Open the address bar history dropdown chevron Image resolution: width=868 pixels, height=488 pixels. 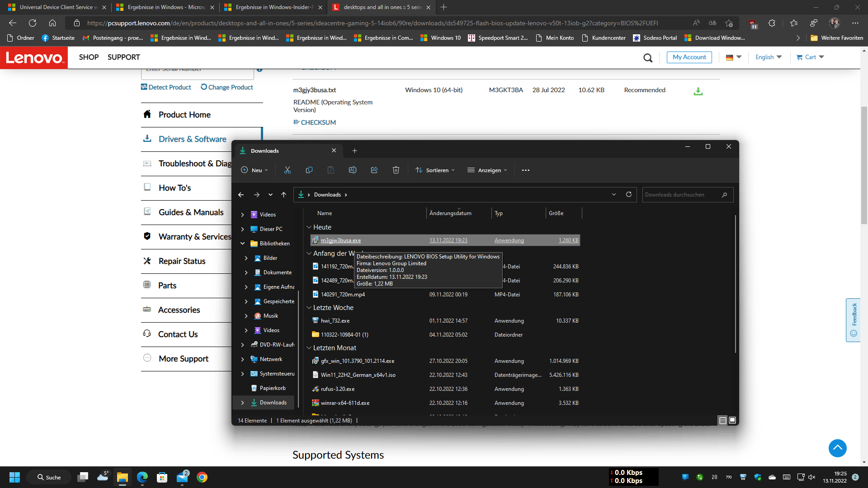614,195
